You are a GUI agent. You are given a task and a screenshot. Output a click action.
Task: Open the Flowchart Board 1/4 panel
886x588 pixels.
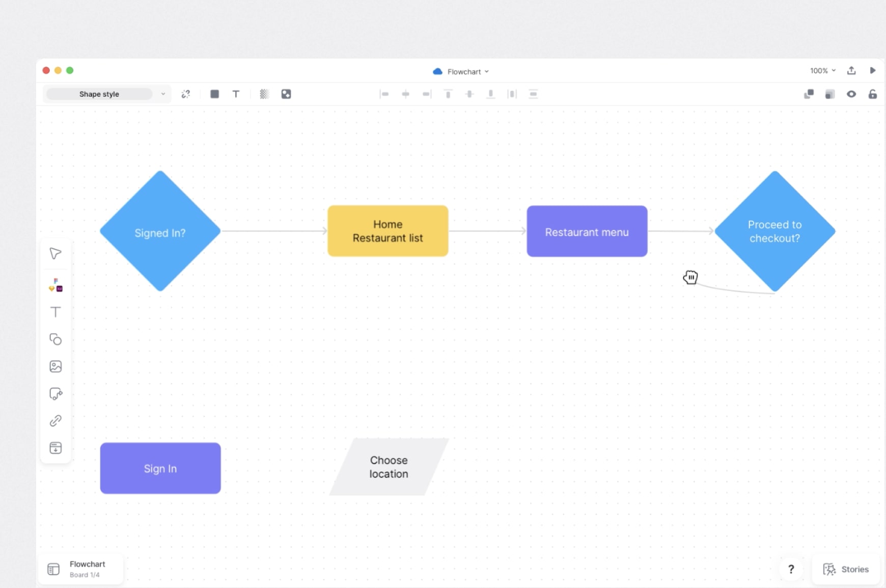point(80,569)
